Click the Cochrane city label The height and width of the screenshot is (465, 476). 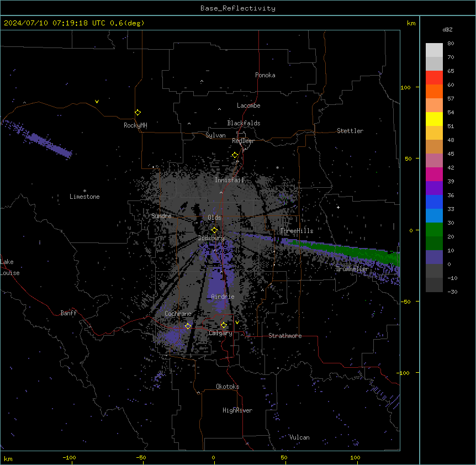178,314
